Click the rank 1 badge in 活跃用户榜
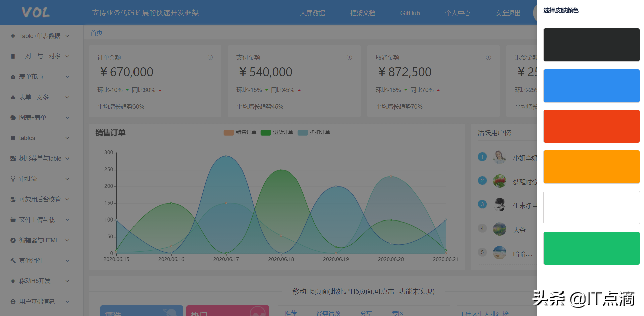Viewport: 644px width, 316px height. [482, 157]
